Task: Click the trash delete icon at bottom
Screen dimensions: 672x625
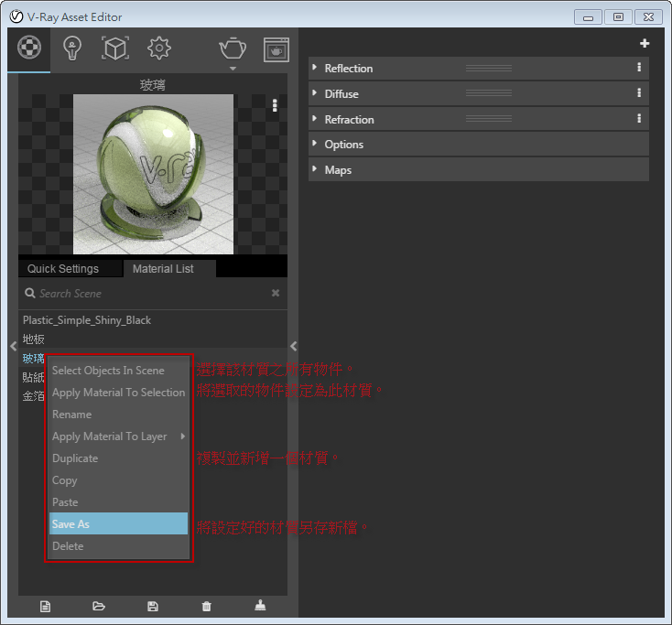Action: pyautogui.click(x=206, y=606)
